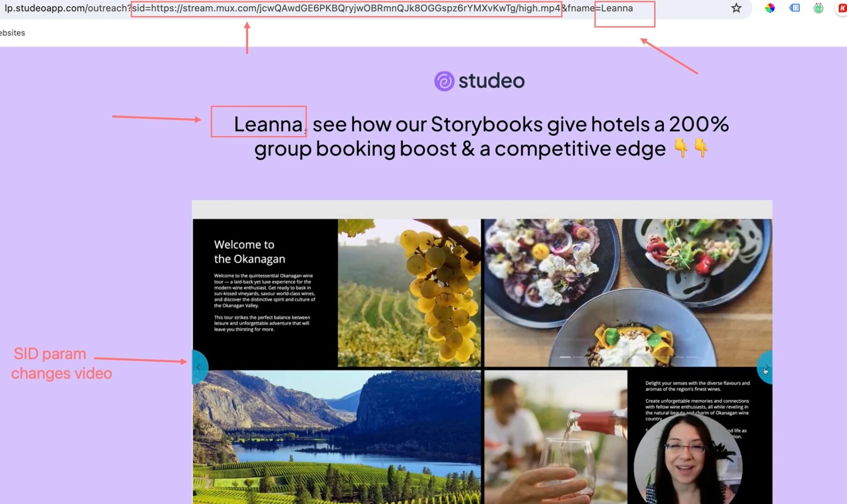Click the bookmarks bar folder ending in 'ebsites'
This screenshot has height=504, width=847.
pyautogui.click(x=13, y=33)
